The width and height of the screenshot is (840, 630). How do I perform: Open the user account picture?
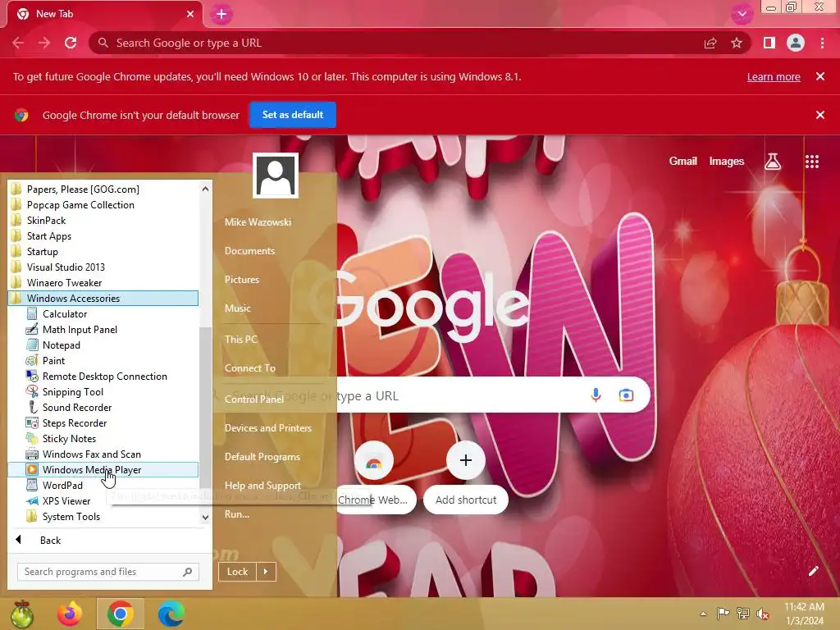(276, 176)
